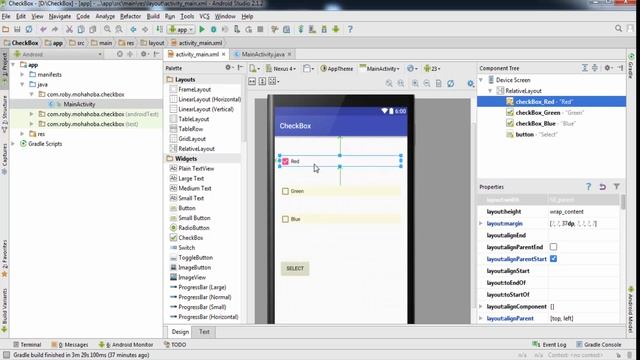Close the activity_main.xml tab

tap(223, 54)
